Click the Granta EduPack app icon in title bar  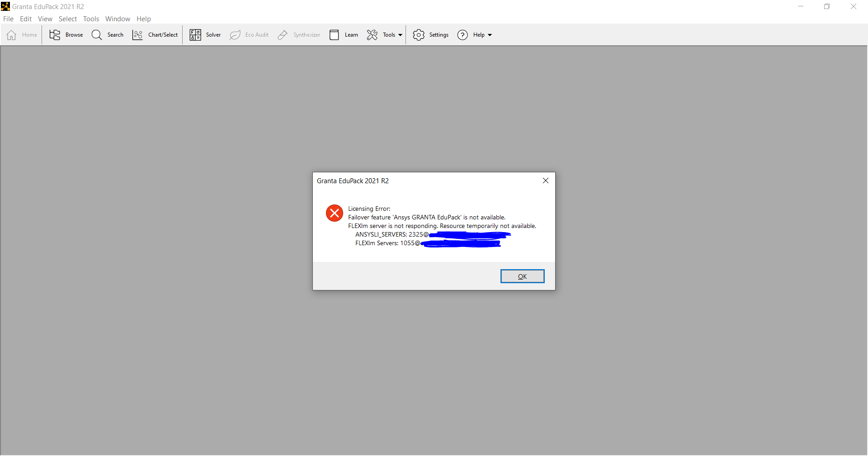[x=5, y=6]
